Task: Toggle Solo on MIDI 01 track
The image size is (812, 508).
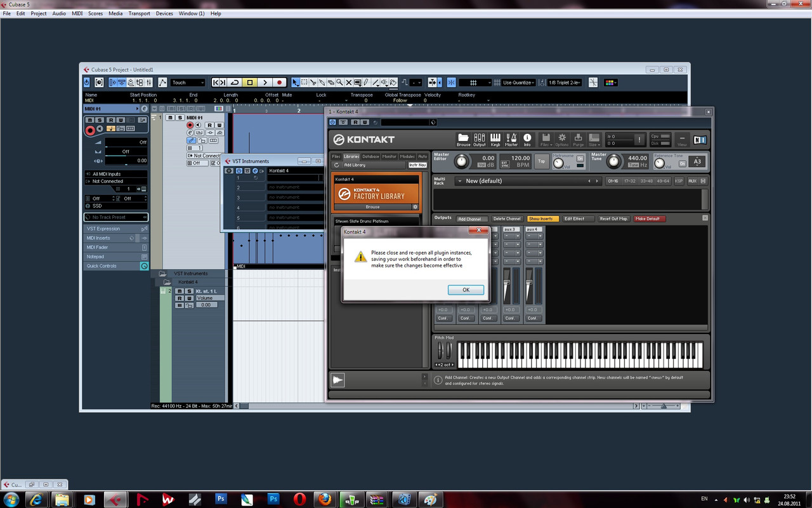Action: [180, 117]
